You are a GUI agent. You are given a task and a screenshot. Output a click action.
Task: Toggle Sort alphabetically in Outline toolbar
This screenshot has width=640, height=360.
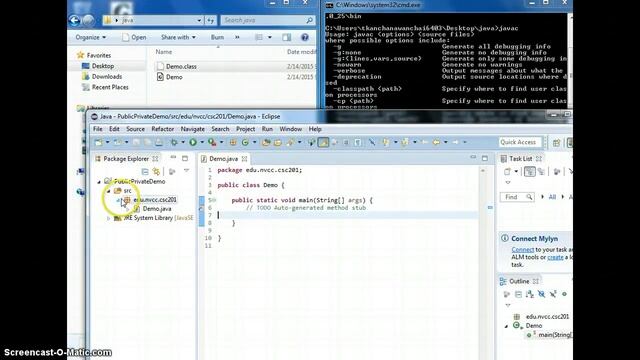pyautogui.click(x=530, y=294)
